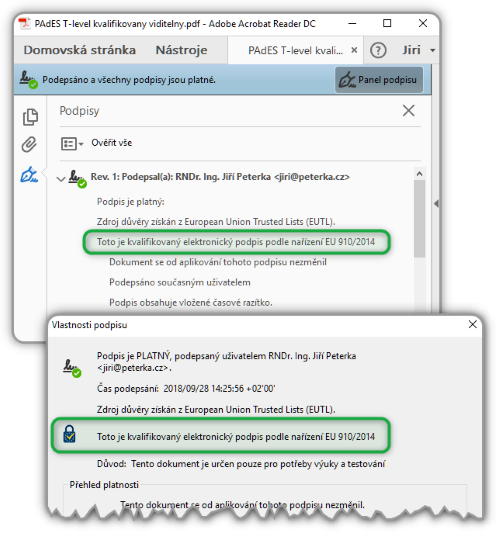The image size is (500, 537).
Task: Click the 'Podpisy' panel heading
Action: [79, 111]
